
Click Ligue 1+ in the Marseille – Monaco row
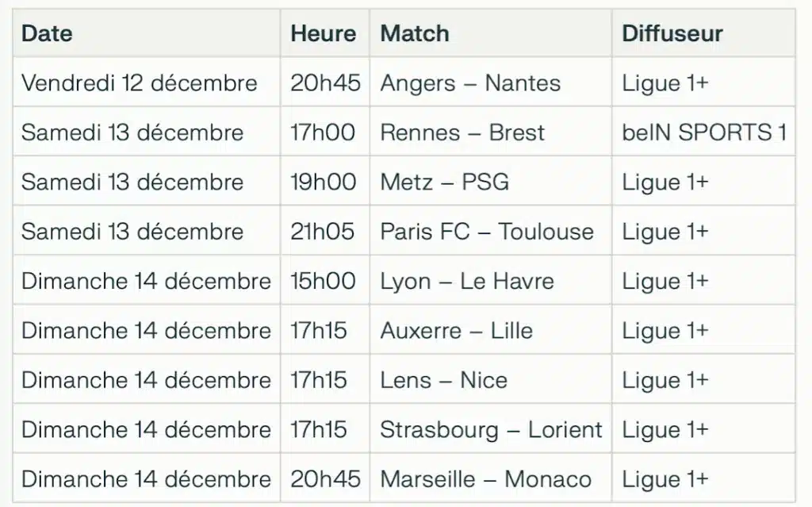[x=665, y=479]
